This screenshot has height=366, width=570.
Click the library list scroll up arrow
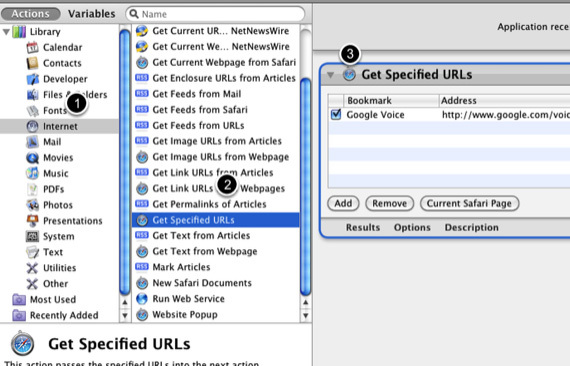pyautogui.click(x=125, y=302)
